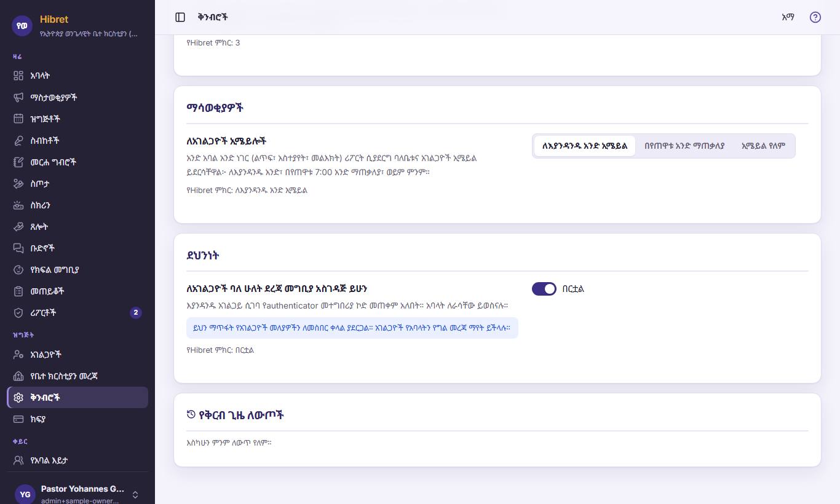
Task: Collapse the sidebar with panel toggle icon
Action: (x=180, y=17)
